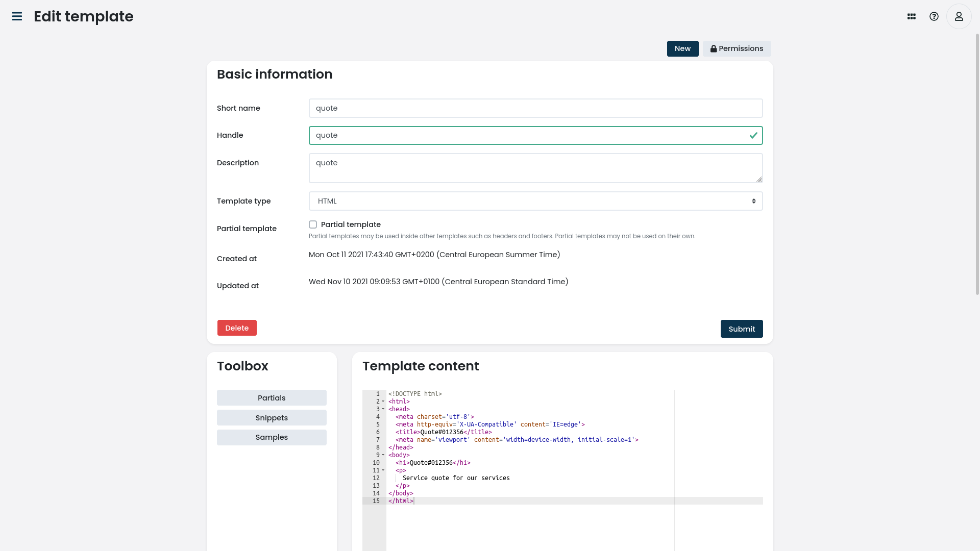Click line number 12 in the gutter

[x=376, y=478]
